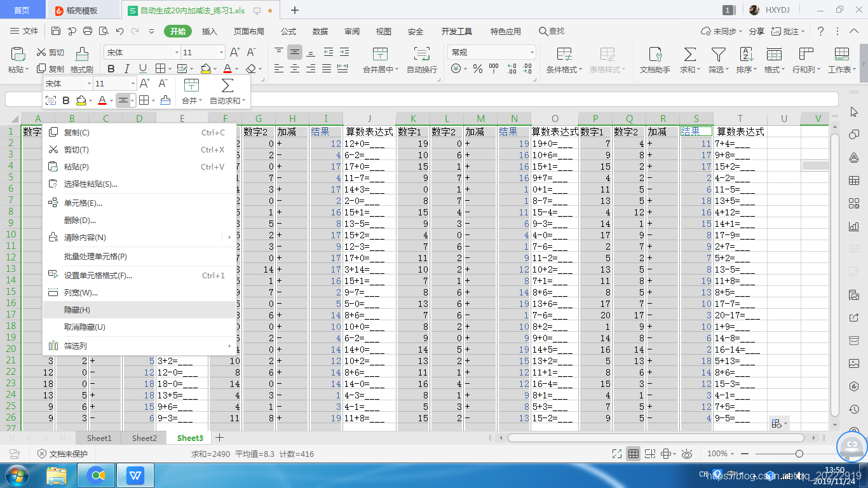Click the formula bar input field
The image size is (868, 488).
coord(422,100)
